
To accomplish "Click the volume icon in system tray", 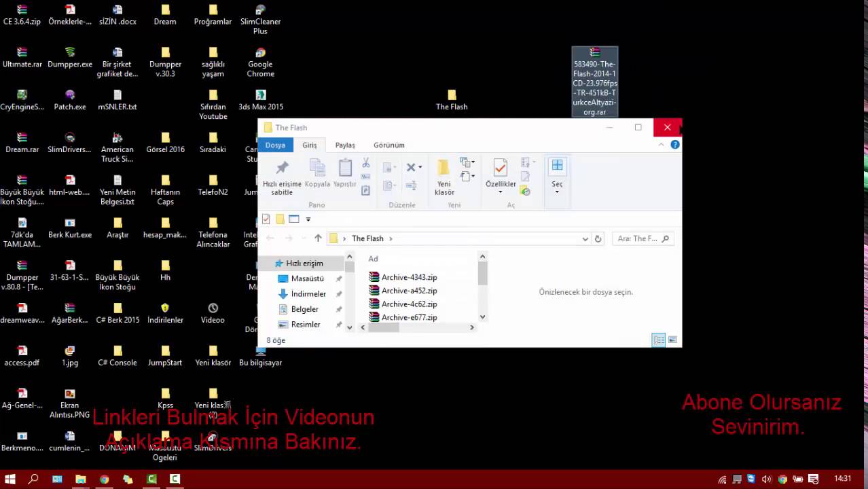I will pyautogui.click(x=767, y=479).
